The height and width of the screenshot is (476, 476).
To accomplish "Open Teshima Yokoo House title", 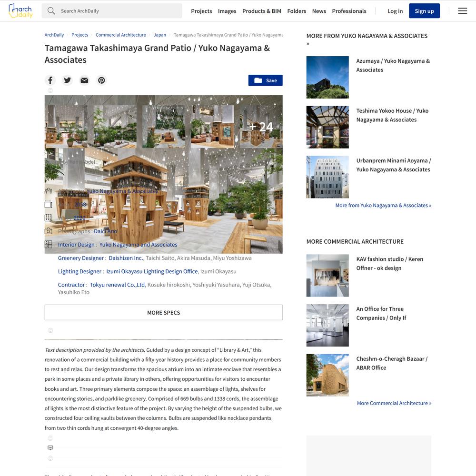I will pyautogui.click(x=392, y=115).
